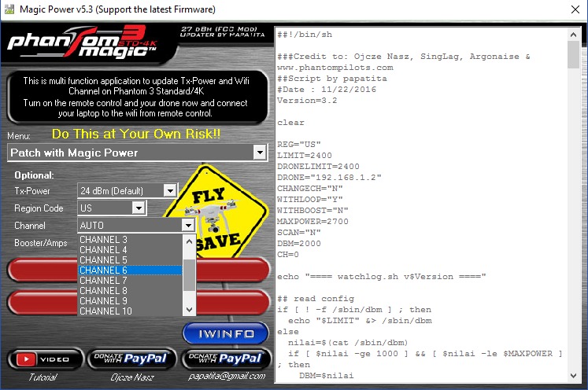This screenshot has width=588, height=390.
Task: Click the ## read config comment line
Action: (x=316, y=299)
